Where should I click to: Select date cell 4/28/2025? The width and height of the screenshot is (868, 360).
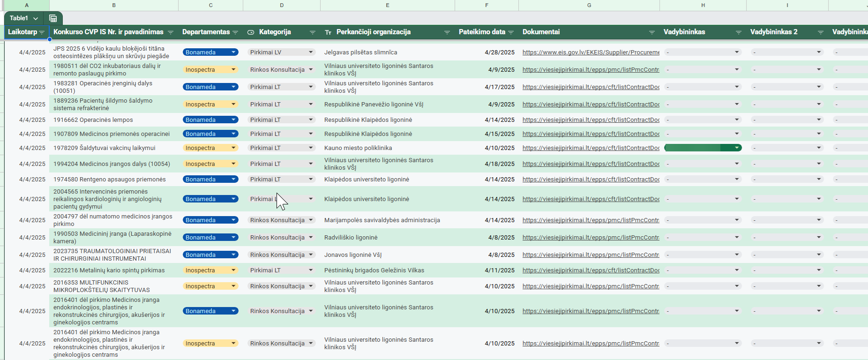[x=486, y=52]
